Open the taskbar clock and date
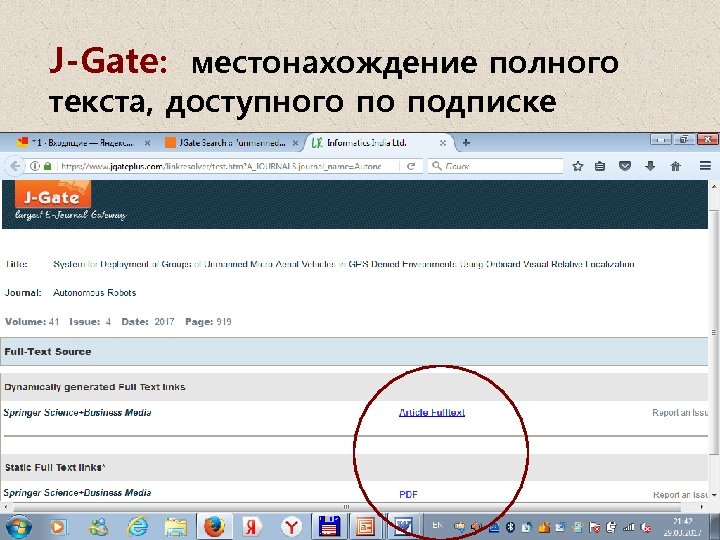Viewport: 720px width, 540px height. [683, 527]
